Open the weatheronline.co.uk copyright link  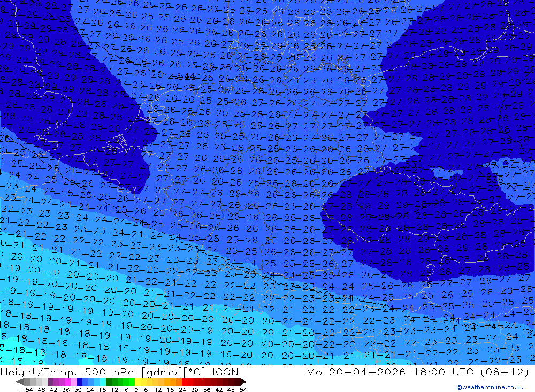490,387
